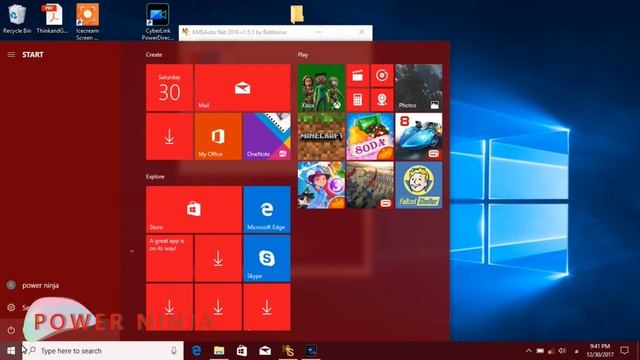Image resolution: width=640 pixels, height=360 pixels.
Task: Open Edge from the taskbar
Action: click(196, 351)
